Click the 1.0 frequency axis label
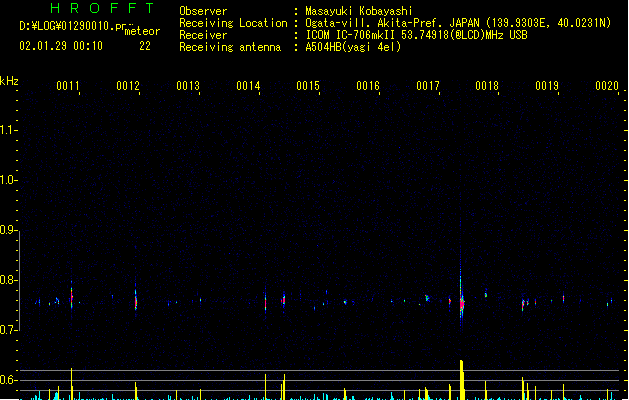The height and width of the screenshot is (400, 629). pyautogui.click(x=8, y=180)
